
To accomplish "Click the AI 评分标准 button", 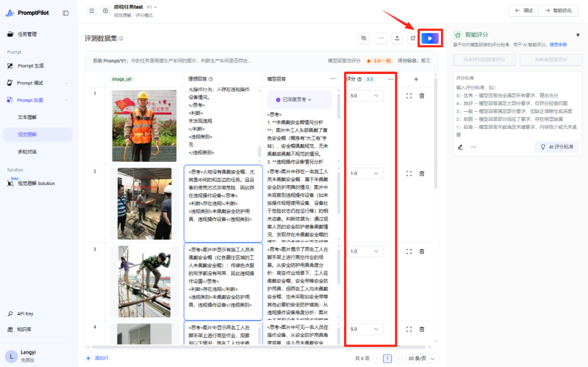I will tap(557, 147).
